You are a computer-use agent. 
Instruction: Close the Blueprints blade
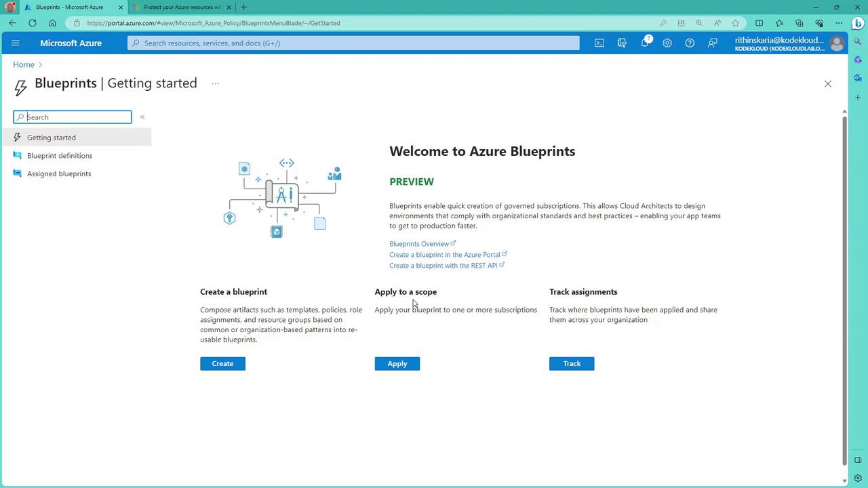click(827, 84)
